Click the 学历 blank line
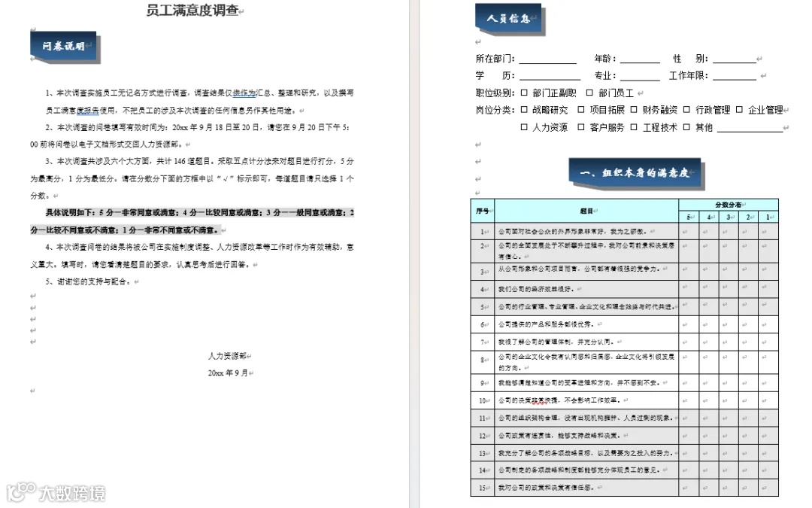This screenshot has height=508, width=812. pyautogui.click(x=550, y=76)
